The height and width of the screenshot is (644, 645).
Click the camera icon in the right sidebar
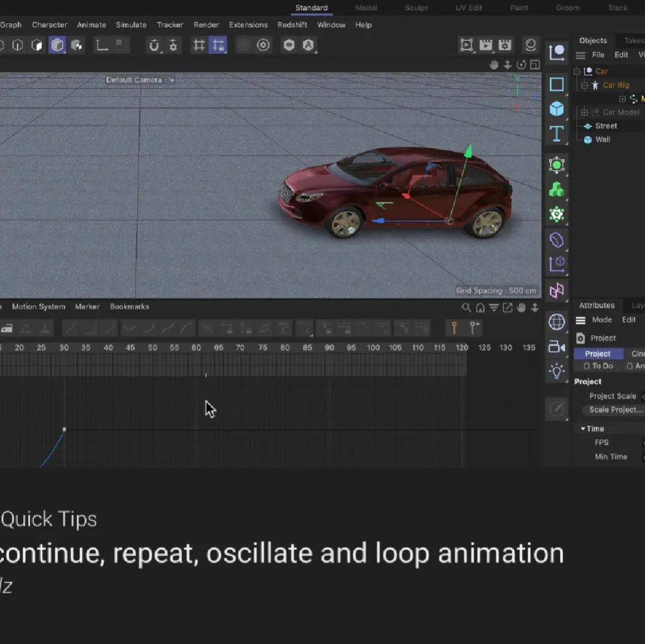click(557, 346)
